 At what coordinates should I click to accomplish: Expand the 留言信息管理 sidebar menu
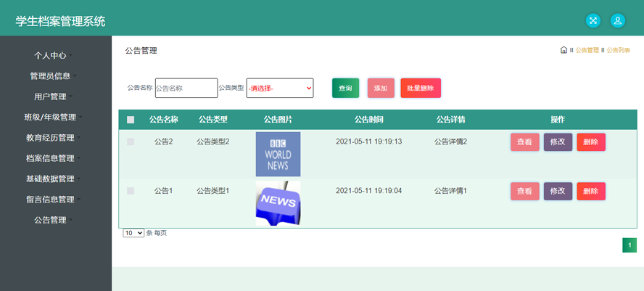tap(54, 200)
